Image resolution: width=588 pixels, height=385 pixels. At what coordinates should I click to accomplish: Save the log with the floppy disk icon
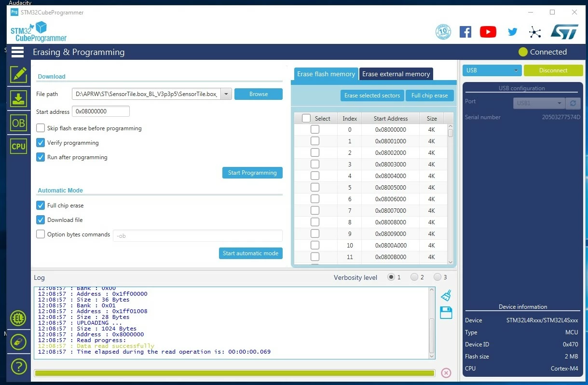pos(446,313)
